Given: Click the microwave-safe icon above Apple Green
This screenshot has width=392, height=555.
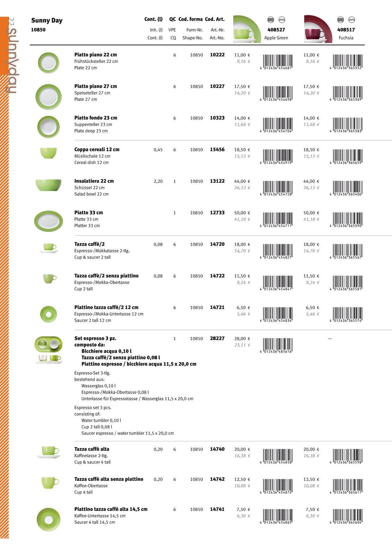Looking at the screenshot, I should pyautogui.click(x=282, y=20).
